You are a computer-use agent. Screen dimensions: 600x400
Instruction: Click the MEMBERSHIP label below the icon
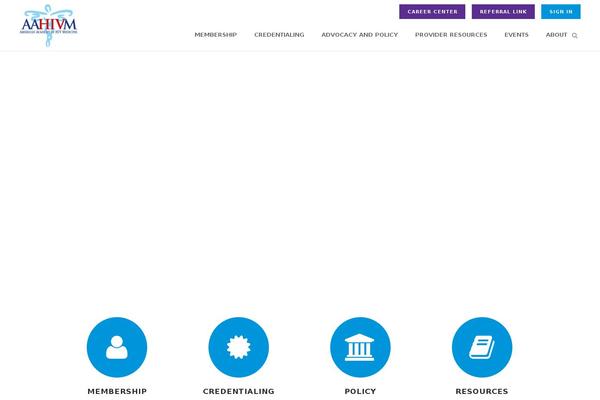117,391
